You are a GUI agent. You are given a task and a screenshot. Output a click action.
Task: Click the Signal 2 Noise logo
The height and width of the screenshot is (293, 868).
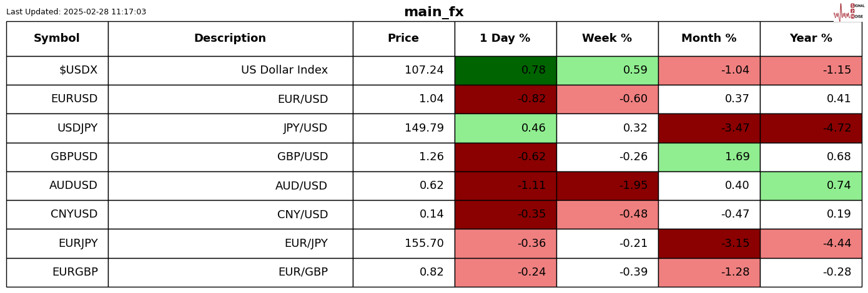pyautogui.click(x=849, y=11)
